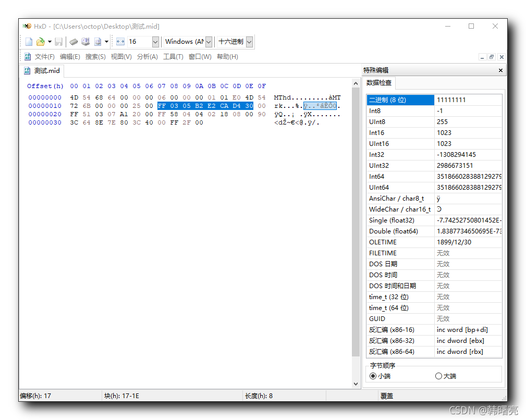Click the x86-64 disassembly inc dword [rbx]
Screen dimensions: 526x420
(460, 352)
